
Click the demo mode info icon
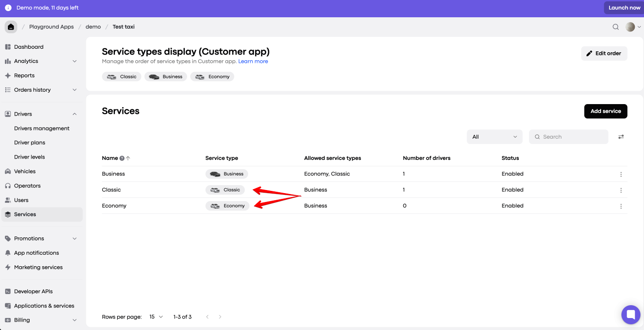(8, 8)
